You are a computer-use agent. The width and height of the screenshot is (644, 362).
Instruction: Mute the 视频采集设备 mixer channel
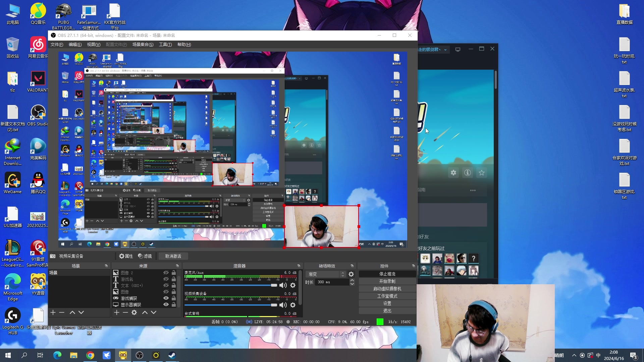point(283,305)
